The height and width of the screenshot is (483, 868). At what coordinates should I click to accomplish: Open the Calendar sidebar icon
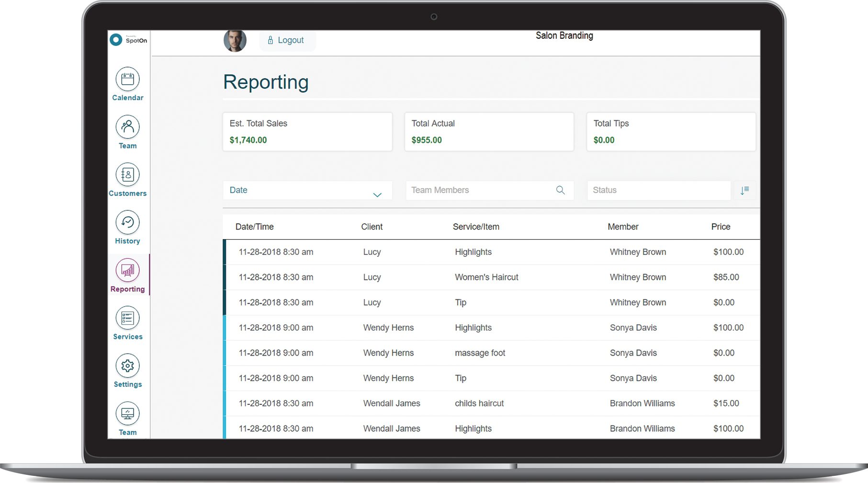pos(127,79)
